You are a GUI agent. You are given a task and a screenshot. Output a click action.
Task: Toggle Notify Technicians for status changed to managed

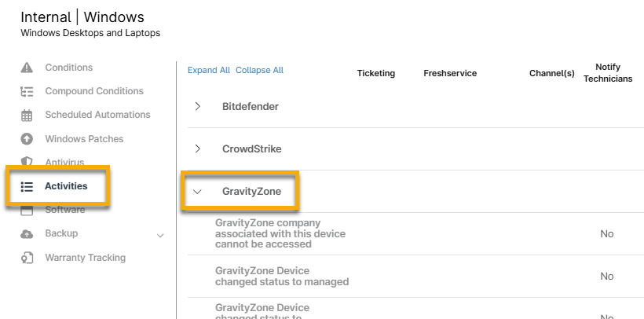606,277
